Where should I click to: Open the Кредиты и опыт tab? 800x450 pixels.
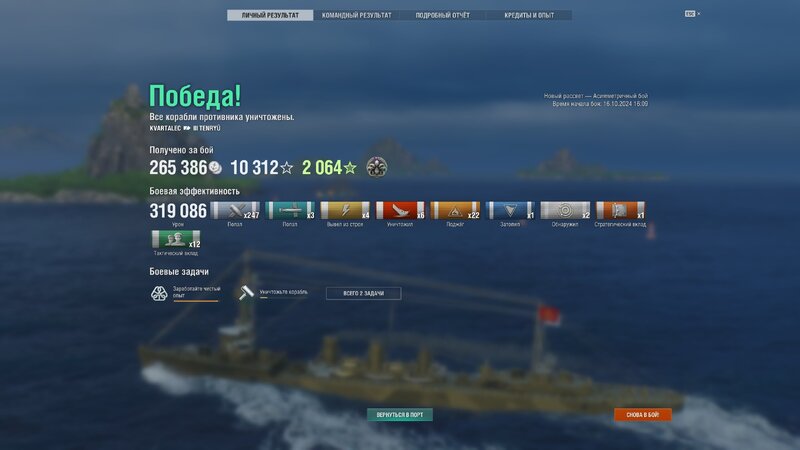(529, 15)
